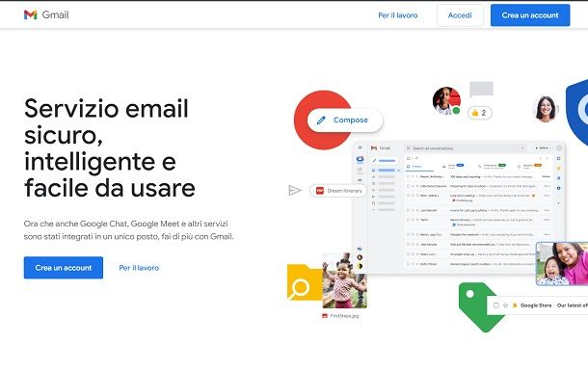Click the yellow folder with magnifier icon

(x=305, y=282)
